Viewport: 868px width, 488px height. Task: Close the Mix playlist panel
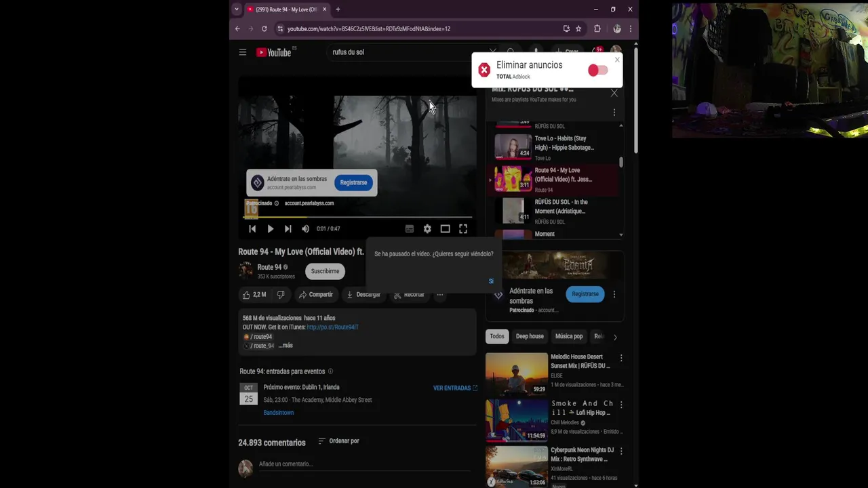pyautogui.click(x=614, y=93)
